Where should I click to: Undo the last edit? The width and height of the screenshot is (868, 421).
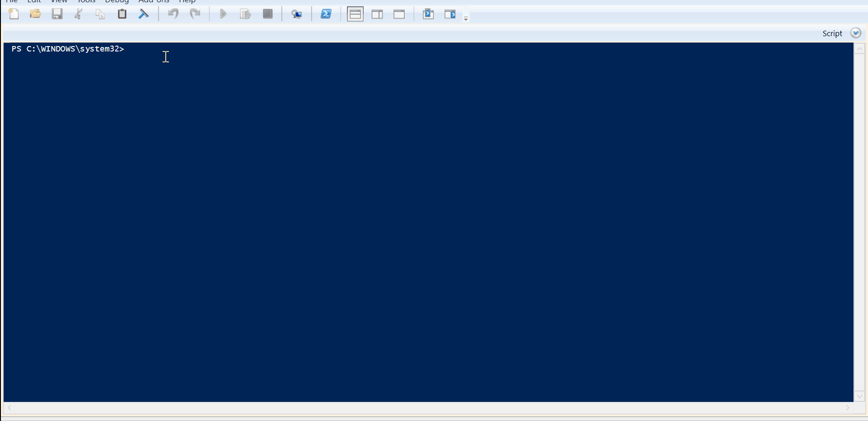[173, 14]
